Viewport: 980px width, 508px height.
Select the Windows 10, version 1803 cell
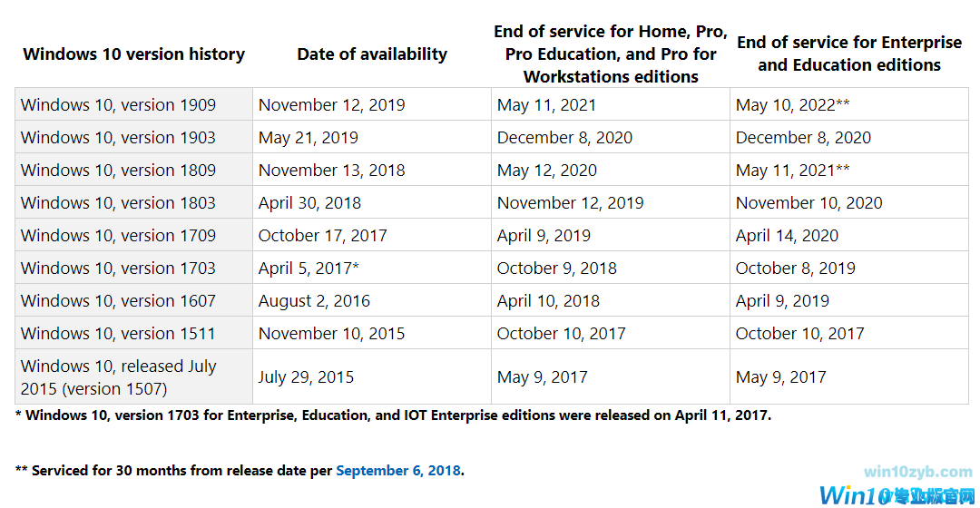[118, 203]
